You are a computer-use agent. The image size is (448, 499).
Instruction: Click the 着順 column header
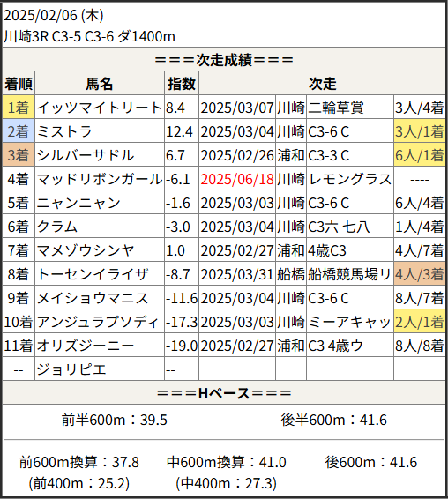tap(19, 84)
